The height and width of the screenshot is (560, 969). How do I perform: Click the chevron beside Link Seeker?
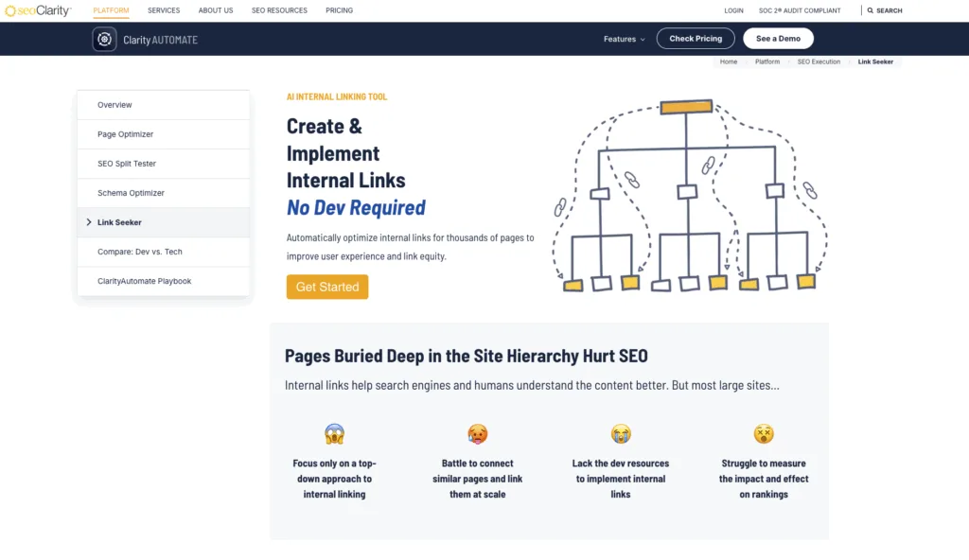click(89, 222)
